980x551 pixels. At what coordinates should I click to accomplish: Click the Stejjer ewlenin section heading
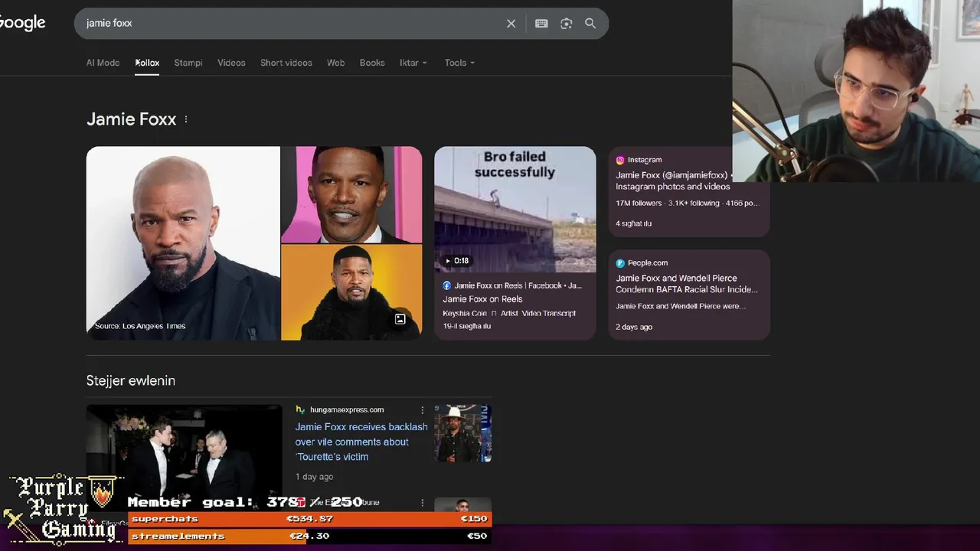(131, 380)
